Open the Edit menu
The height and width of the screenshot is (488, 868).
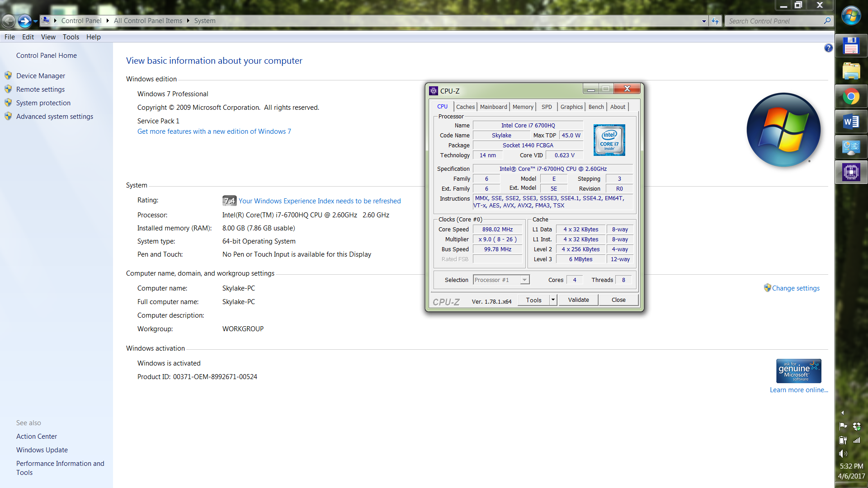point(28,37)
